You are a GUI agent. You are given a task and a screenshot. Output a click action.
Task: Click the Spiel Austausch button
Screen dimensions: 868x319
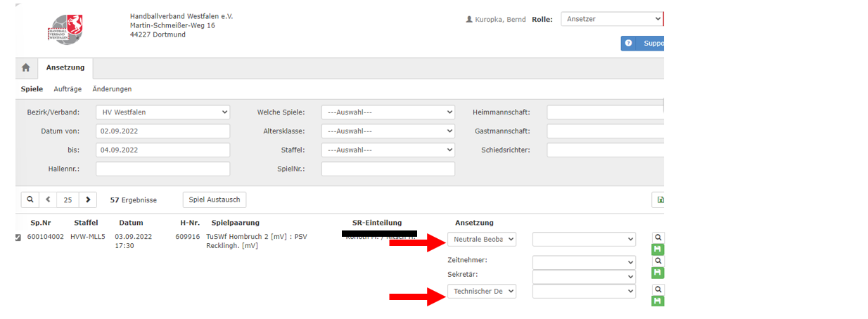pyautogui.click(x=215, y=200)
